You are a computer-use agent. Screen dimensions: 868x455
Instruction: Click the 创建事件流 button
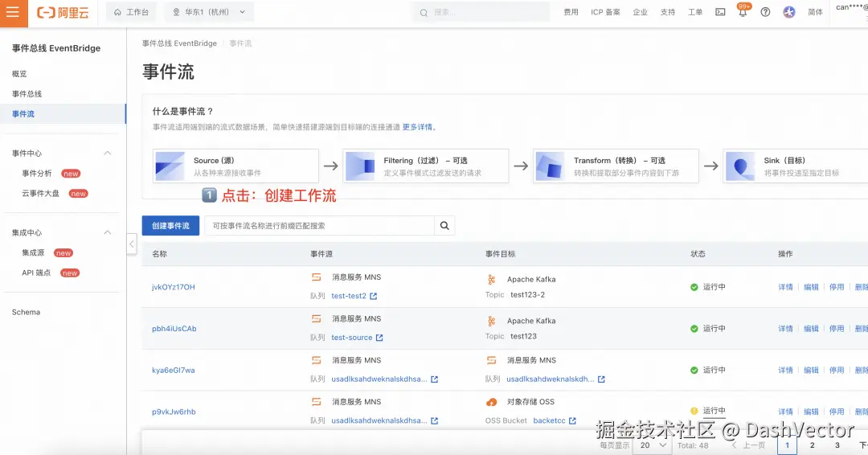[x=170, y=225]
